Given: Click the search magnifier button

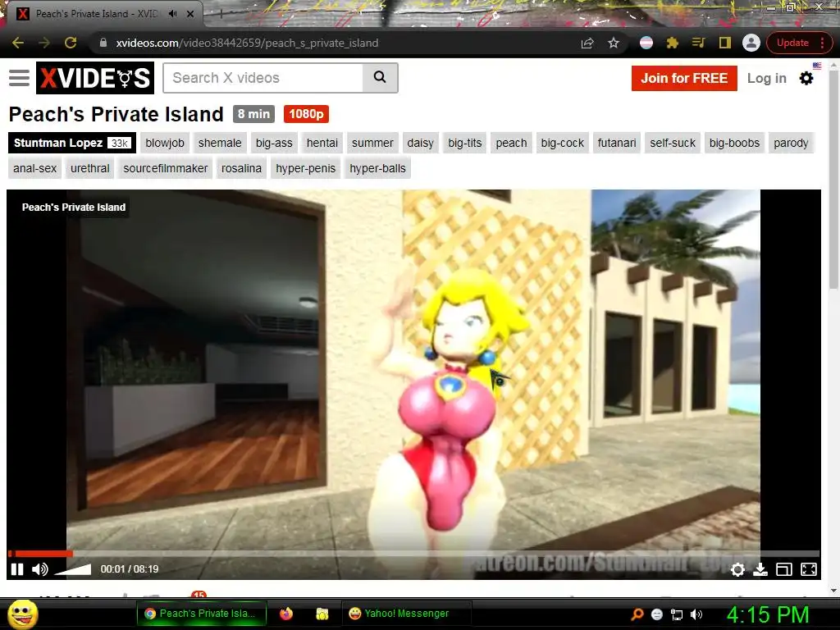Looking at the screenshot, I should [380, 77].
